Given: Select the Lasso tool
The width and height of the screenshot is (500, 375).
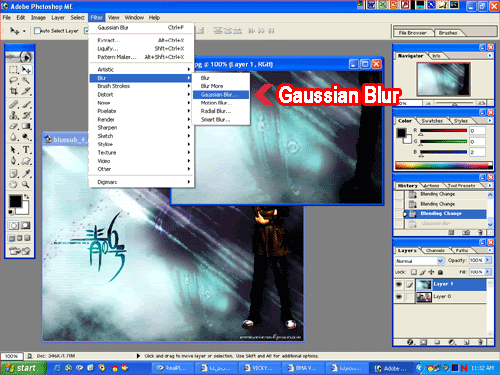Looking at the screenshot, I should [14, 80].
